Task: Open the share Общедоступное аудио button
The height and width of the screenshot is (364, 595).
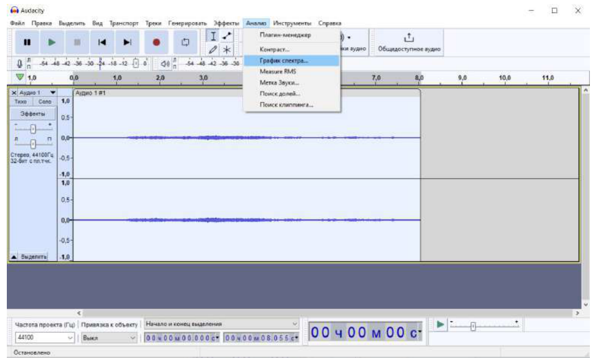Action: [x=409, y=43]
